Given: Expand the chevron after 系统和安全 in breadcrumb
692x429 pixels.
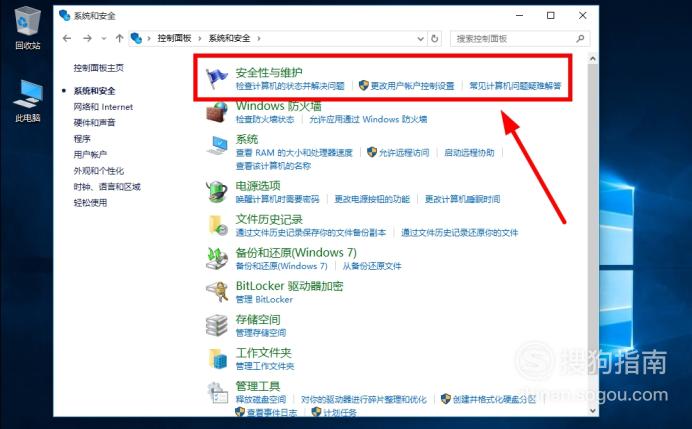Looking at the screenshot, I should 259,38.
